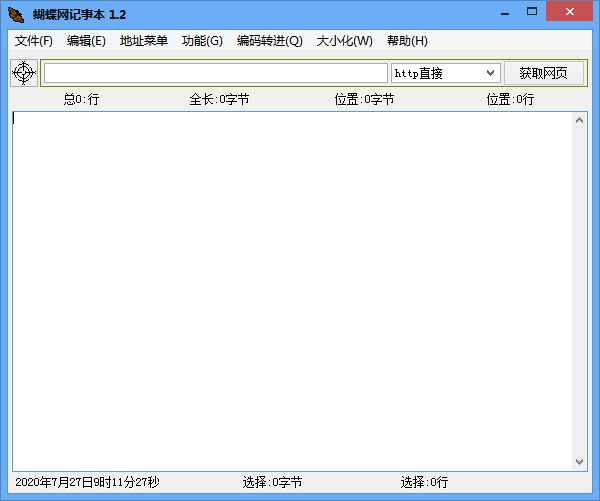Click the scrollbar up arrow
This screenshot has width=600, height=501.
pos(580,120)
